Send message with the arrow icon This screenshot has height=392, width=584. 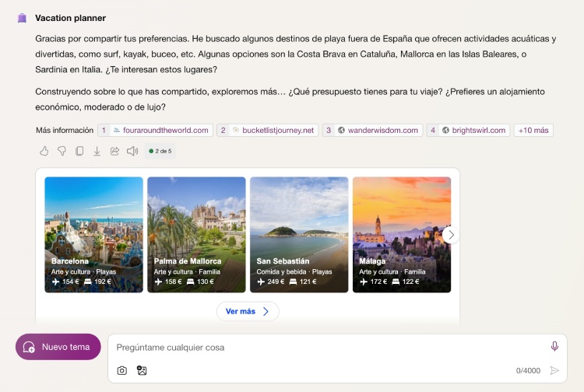pyautogui.click(x=554, y=370)
